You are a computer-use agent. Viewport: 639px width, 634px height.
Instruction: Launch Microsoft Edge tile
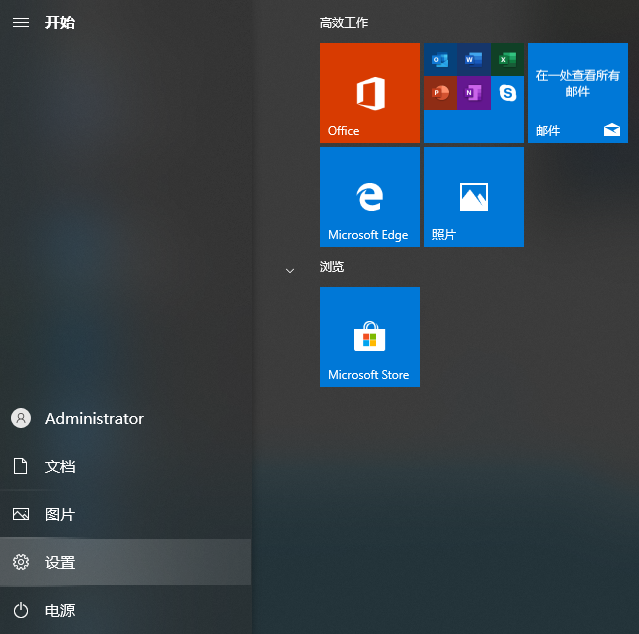click(369, 197)
